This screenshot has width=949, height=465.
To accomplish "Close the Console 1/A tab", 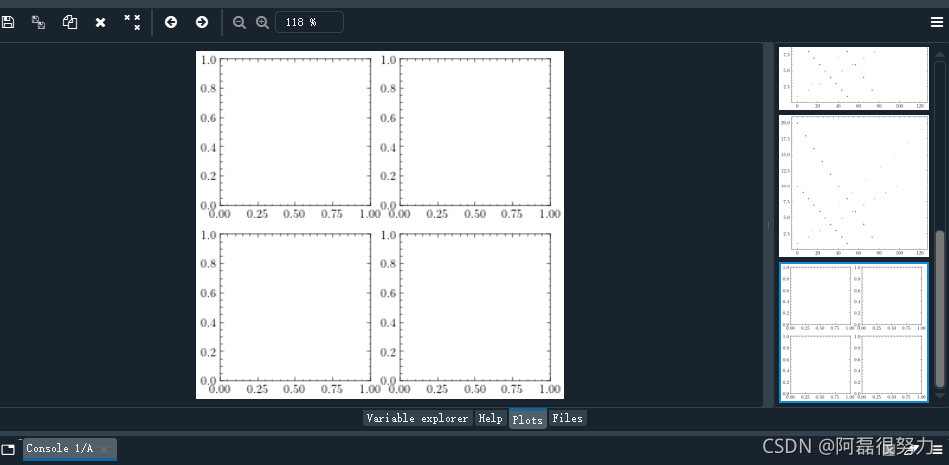I will 104,450.
